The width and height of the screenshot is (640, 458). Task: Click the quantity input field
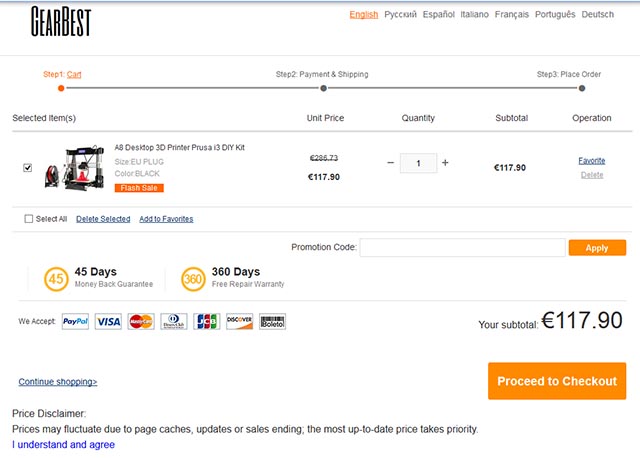(418, 163)
